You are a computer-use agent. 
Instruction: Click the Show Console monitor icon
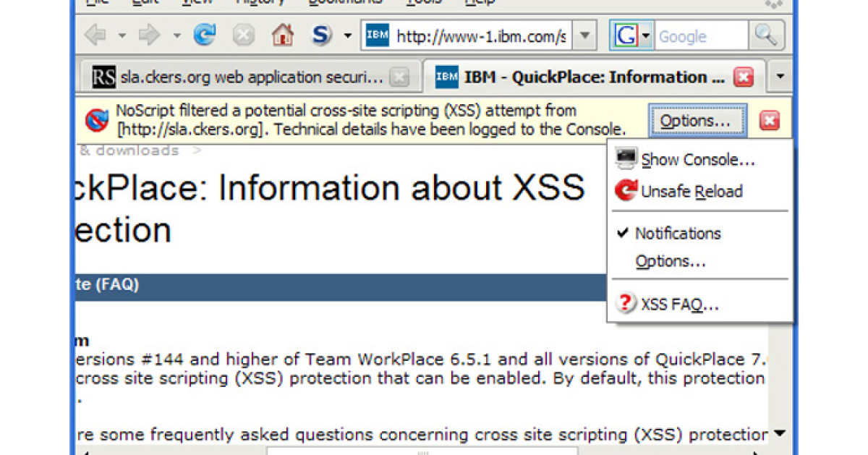[626, 159]
